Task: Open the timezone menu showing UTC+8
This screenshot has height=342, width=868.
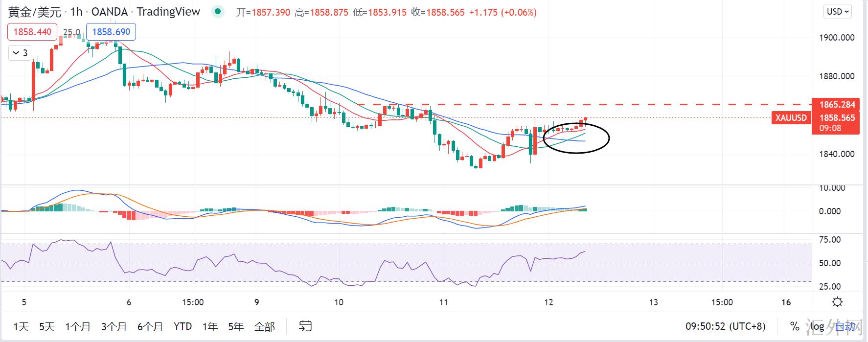Action: [x=726, y=326]
